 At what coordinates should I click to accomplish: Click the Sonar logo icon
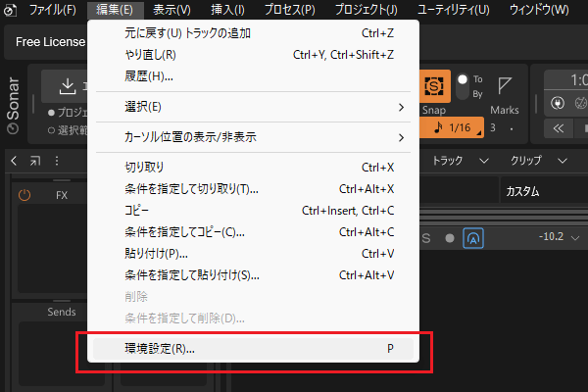click(13, 127)
